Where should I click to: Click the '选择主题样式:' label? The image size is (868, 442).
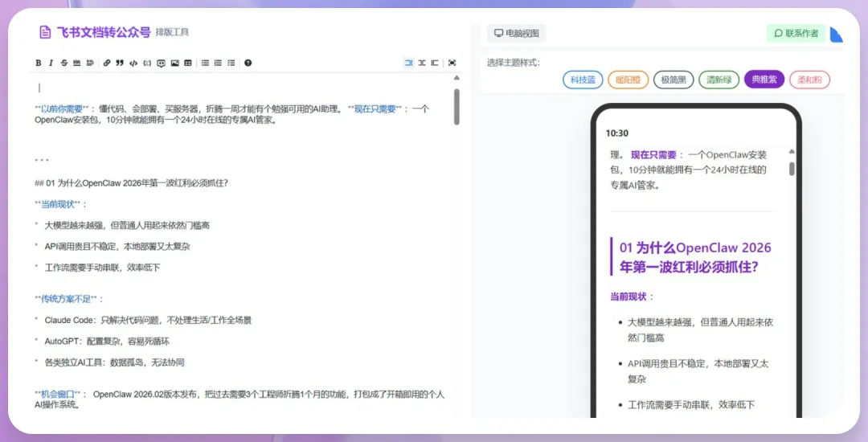pyautogui.click(x=513, y=63)
